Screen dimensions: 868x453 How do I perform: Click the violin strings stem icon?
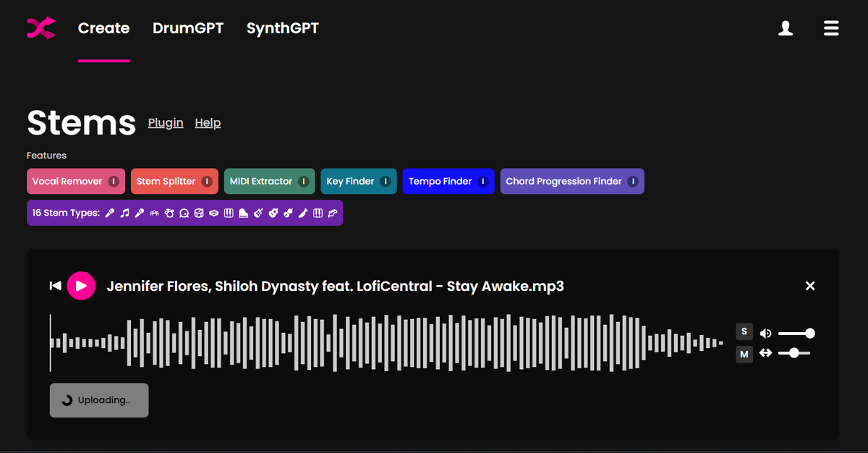click(x=288, y=213)
